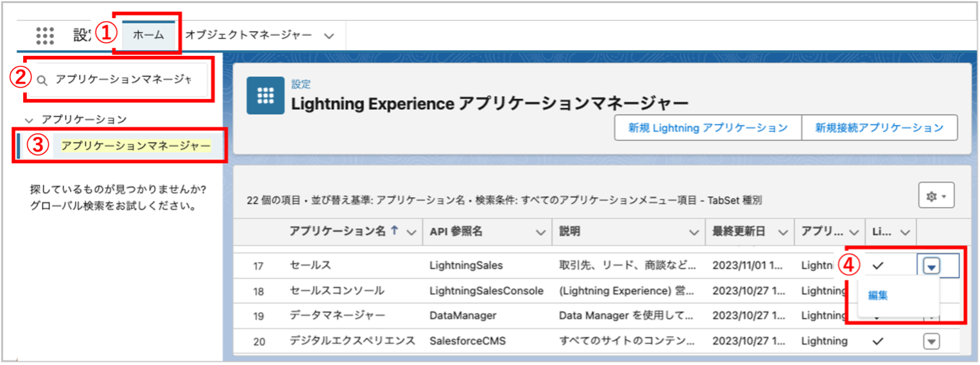Switch to the ホーム tab
This screenshot has width=980, height=365.
[x=148, y=35]
